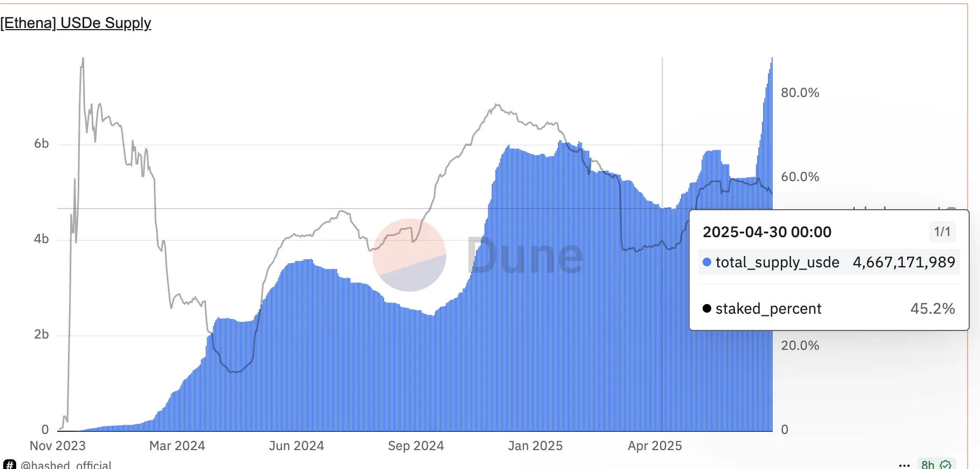Open the three-dot more options menu
980x469 pixels.
(x=904, y=465)
